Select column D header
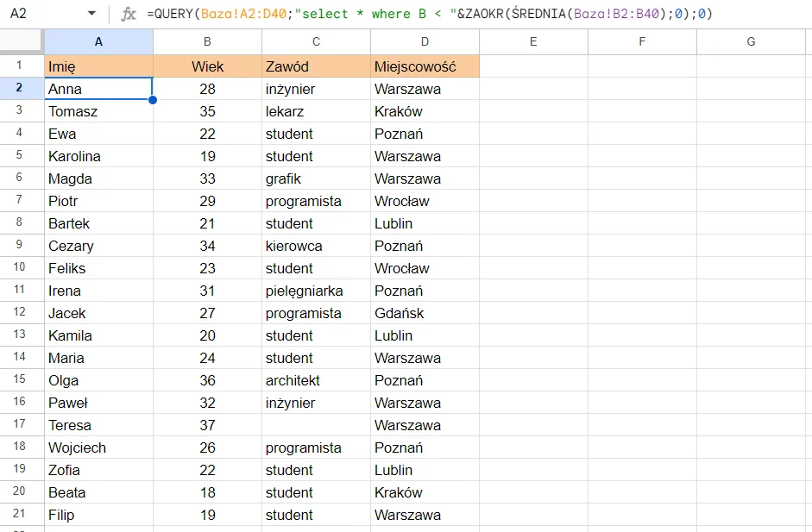Image resolution: width=812 pixels, height=532 pixels. (425, 41)
